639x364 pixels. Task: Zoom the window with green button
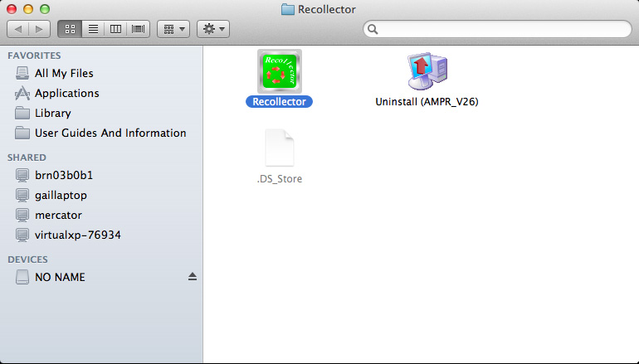(45, 9)
